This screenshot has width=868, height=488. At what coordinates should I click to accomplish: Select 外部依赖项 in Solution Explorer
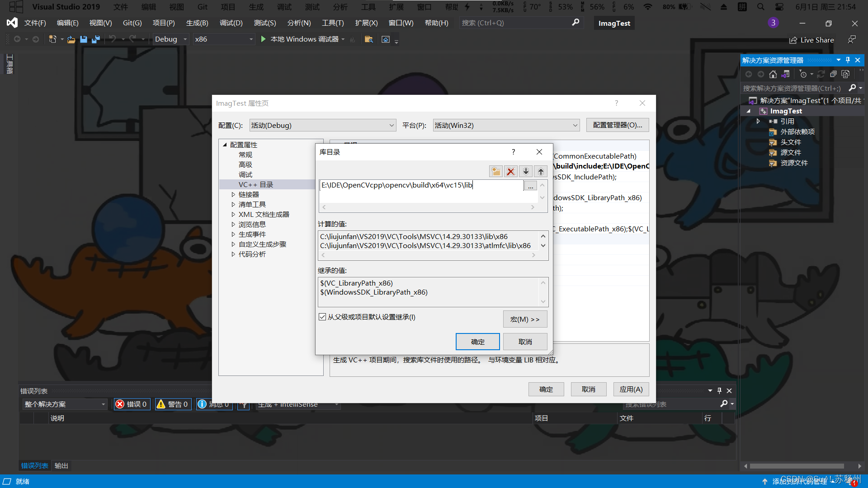[x=797, y=131]
